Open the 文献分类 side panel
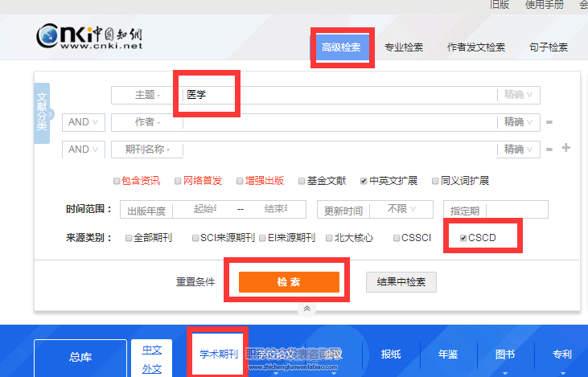The height and width of the screenshot is (377, 588). [42, 113]
